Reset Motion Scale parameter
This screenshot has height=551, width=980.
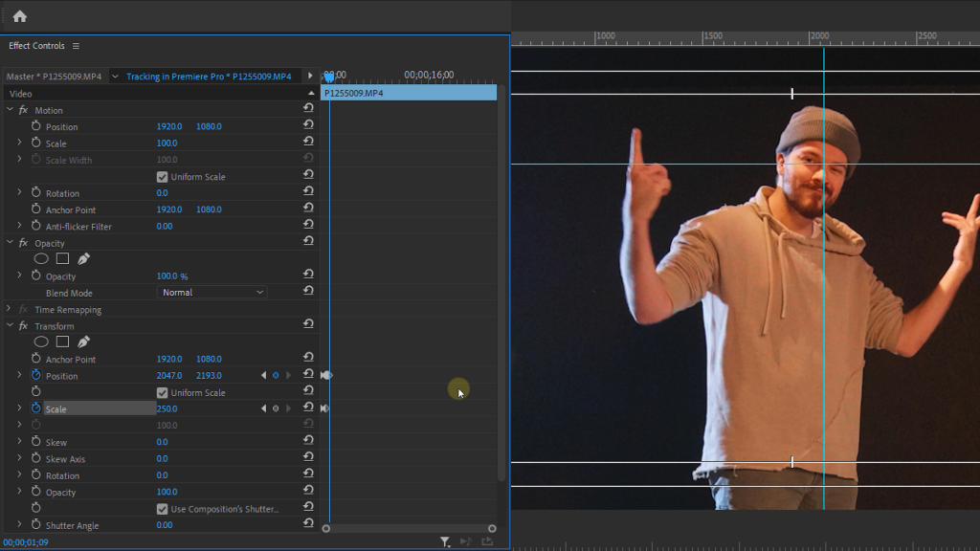point(308,142)
